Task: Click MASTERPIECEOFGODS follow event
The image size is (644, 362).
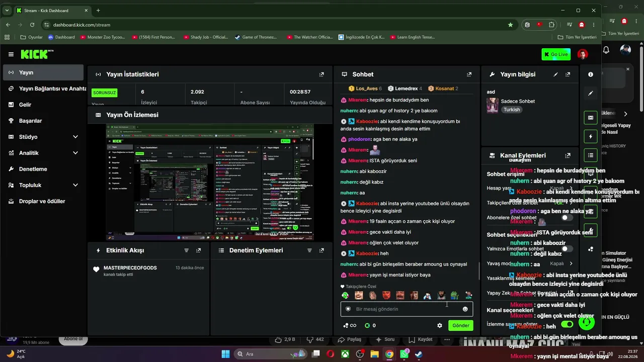Action: 149,271
